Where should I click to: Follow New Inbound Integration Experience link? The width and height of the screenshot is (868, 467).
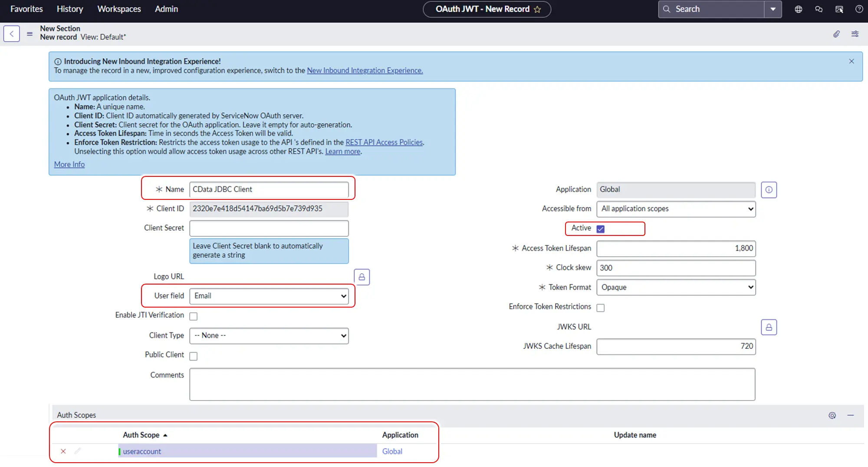(x=365, y=70)
